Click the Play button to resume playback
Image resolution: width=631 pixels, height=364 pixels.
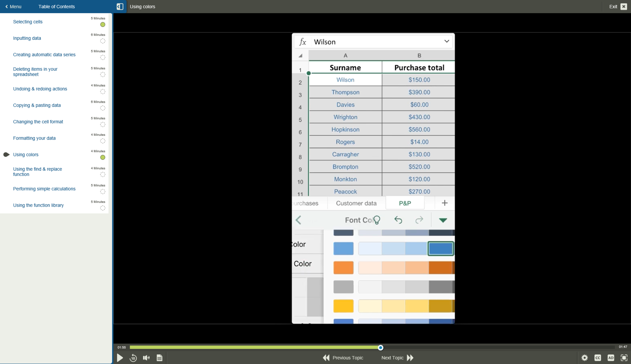(x=120, y=358)
